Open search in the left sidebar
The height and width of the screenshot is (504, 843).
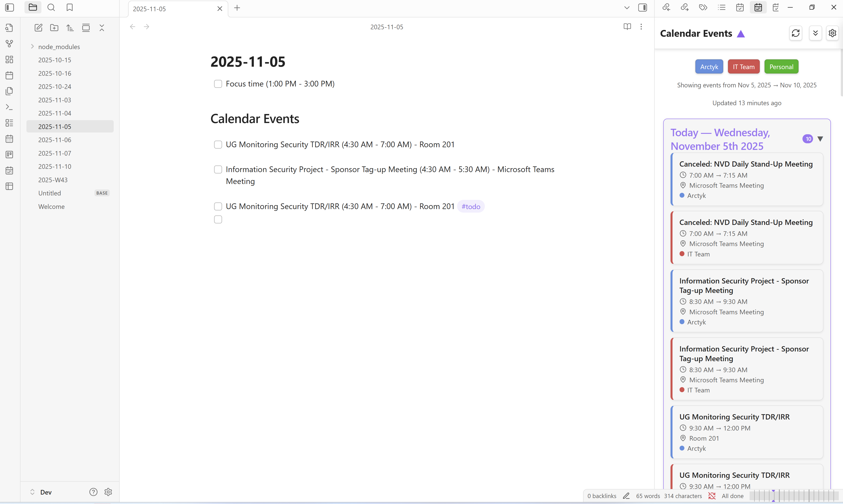(x=51, y=7)
